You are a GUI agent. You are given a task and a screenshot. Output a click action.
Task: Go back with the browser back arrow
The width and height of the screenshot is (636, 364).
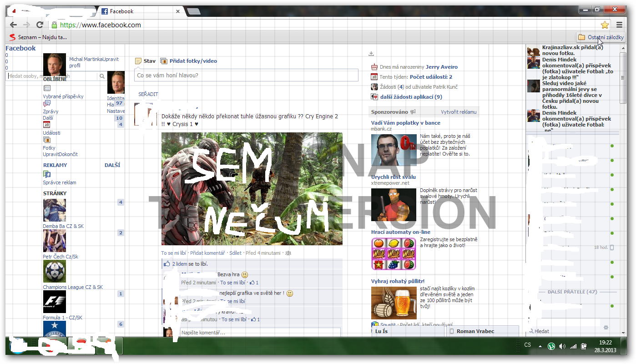(13, 25)
